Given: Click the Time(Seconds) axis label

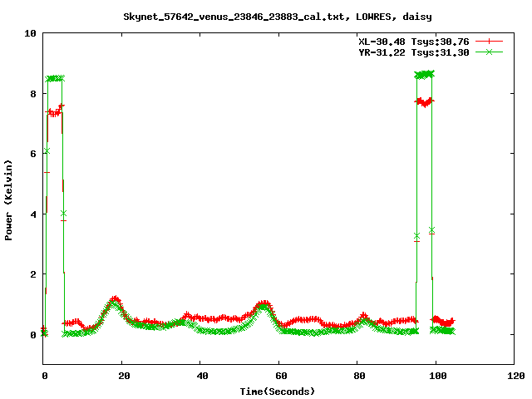Looking at the screenshot, I should point(278,392).
